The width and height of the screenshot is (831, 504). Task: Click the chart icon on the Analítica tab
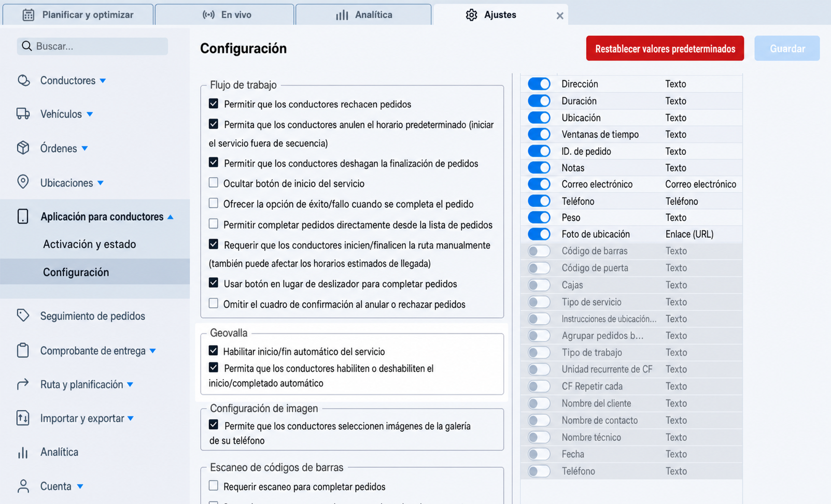(342, 15)
